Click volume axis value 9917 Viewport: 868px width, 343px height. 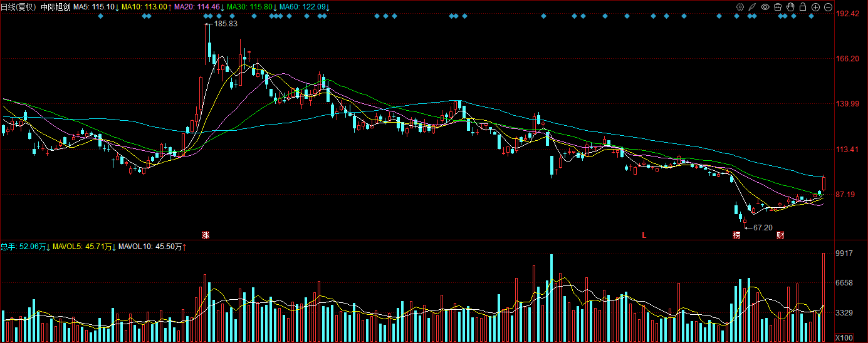(844, 253)
